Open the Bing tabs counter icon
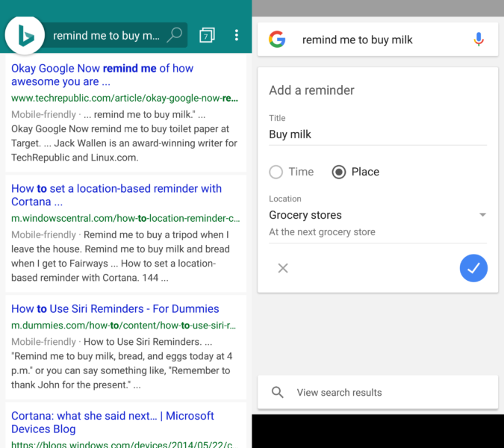The height and width of the screenshot is (448, 504). point(207,35)
